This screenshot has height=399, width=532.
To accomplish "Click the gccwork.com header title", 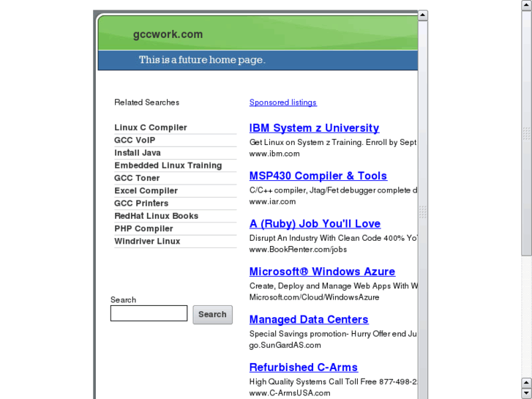I will coord(168,34).
